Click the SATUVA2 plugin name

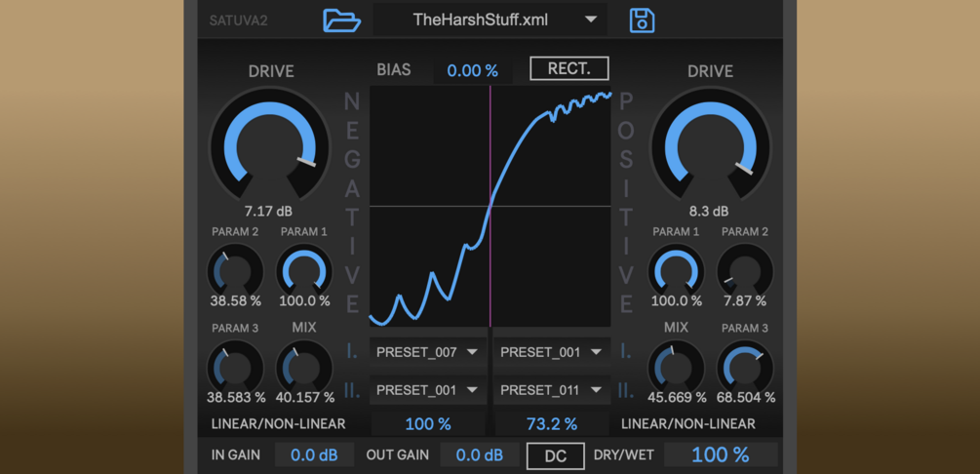pos(239,20)
